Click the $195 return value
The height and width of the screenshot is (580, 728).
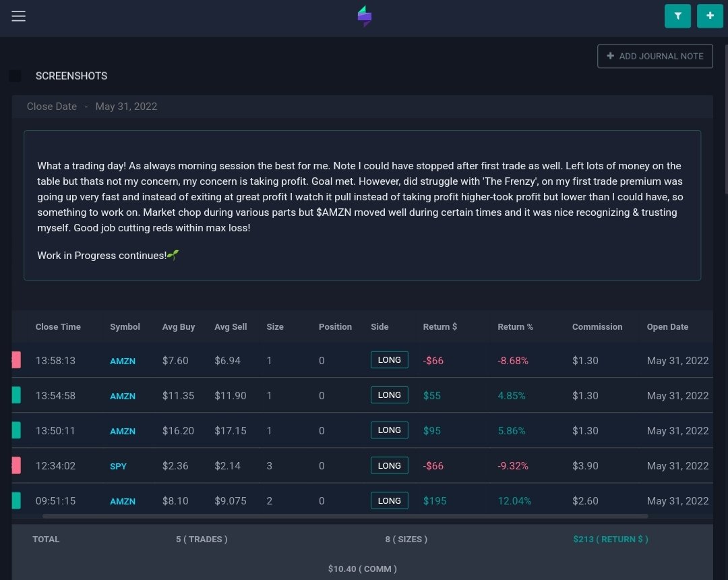click(x=435, y=501)
